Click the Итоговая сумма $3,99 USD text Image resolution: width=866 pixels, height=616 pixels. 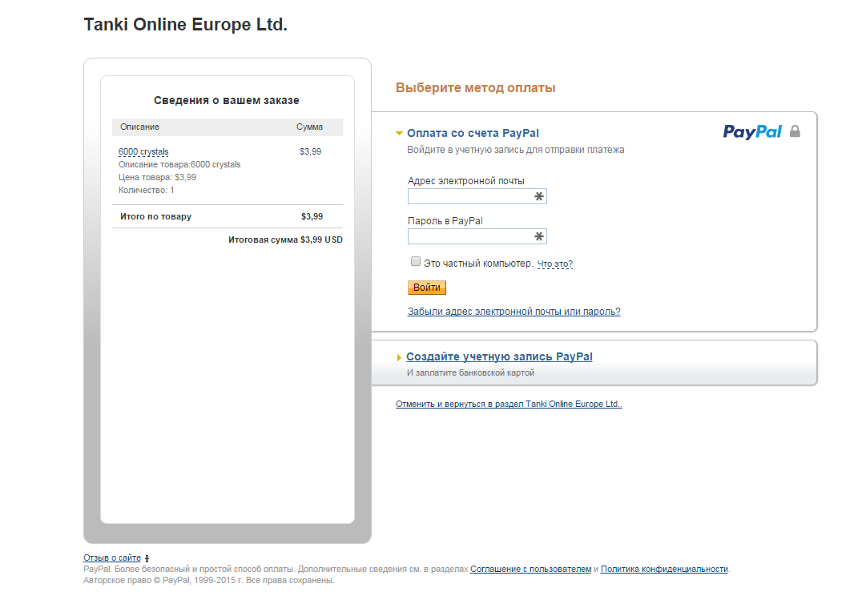coord(285,240)
